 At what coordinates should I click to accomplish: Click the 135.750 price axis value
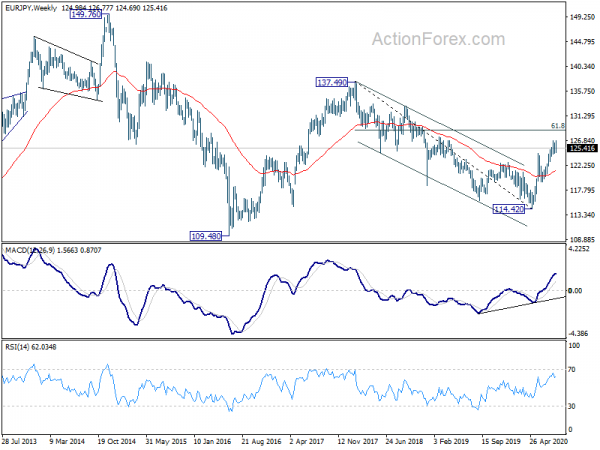(x=582, y=91)
